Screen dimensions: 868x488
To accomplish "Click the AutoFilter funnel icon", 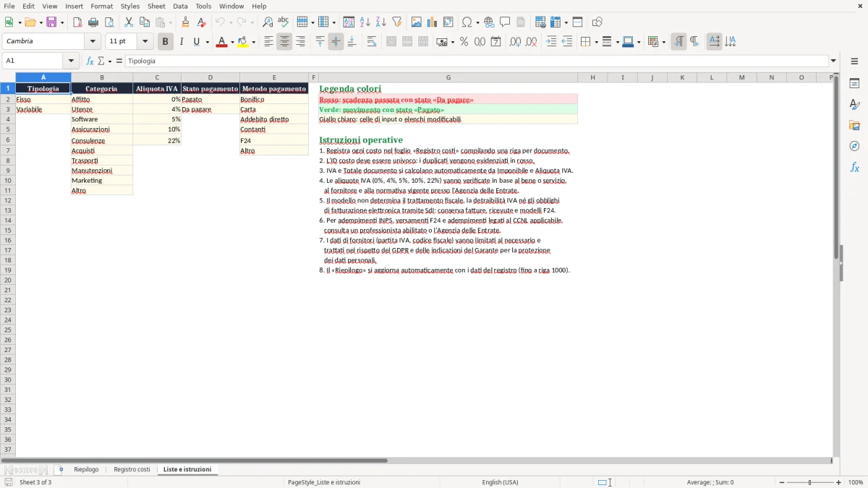I will coord(396,22).
